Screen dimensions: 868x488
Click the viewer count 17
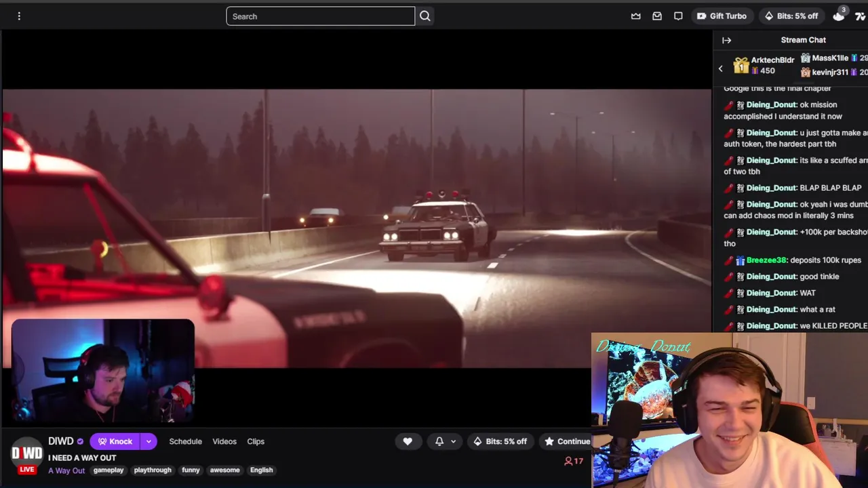(574, 461)
